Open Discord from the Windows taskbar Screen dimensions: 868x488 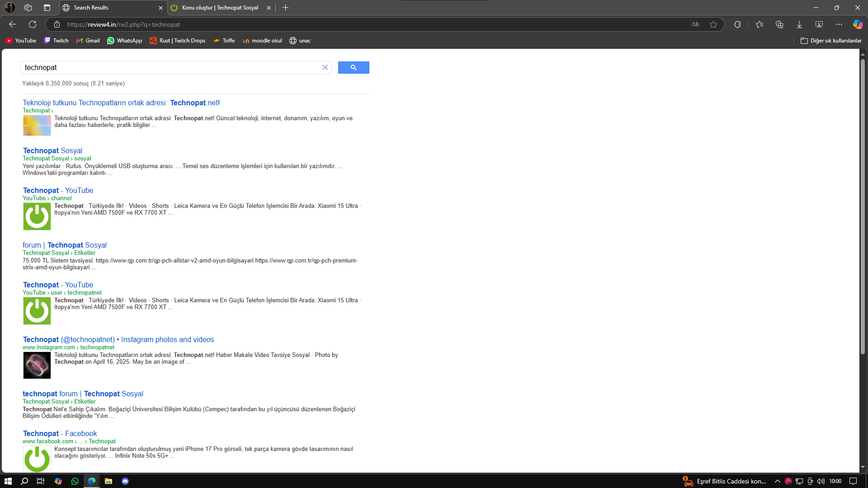(125, 481)
